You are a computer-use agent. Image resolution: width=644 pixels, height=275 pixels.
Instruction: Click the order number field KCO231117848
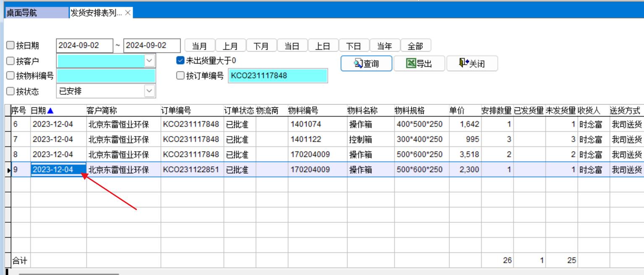pyautogui.click(x=277, y=76)
